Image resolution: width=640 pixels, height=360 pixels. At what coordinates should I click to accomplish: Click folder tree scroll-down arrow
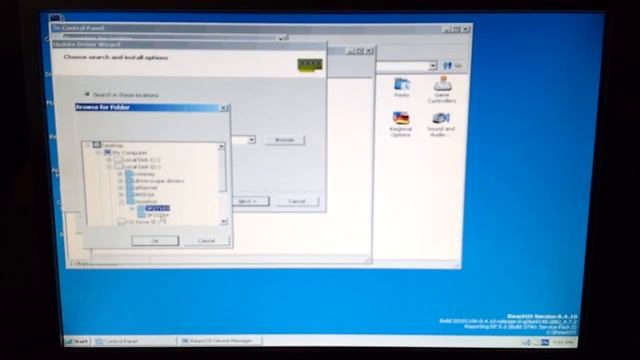[x=223, y=222]
